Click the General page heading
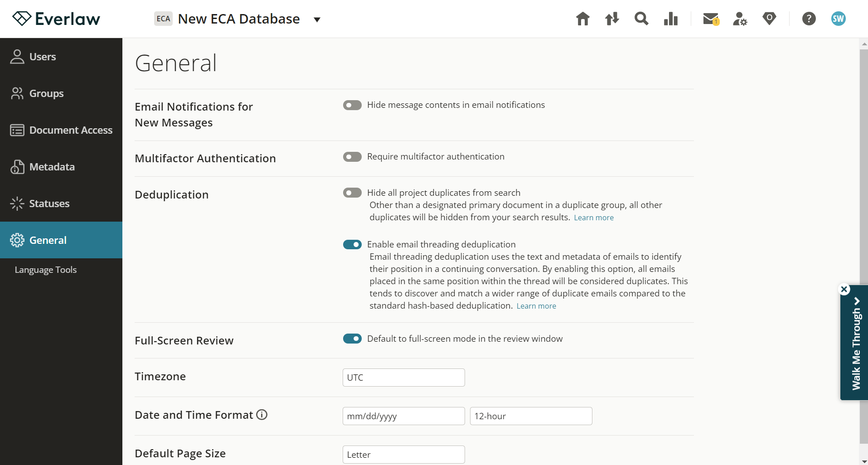868x465 pixels. click(x=176, y=63)
